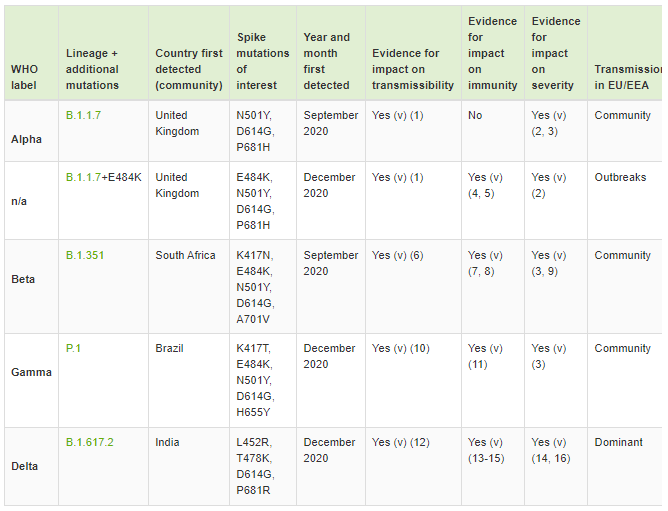Click the South Africa country cell
The height and width of the screenshot is (511, 668).
point(189,286)
